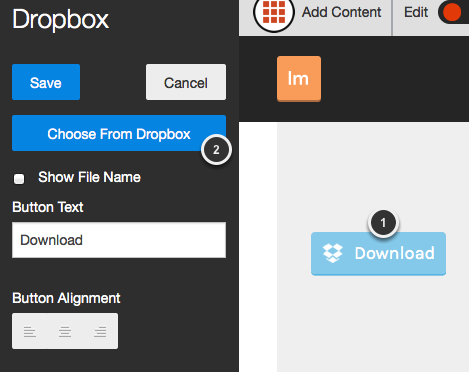The width and height of the screenshot is (469, 372).
Task: Align button to the left
Action: [30, 331]
